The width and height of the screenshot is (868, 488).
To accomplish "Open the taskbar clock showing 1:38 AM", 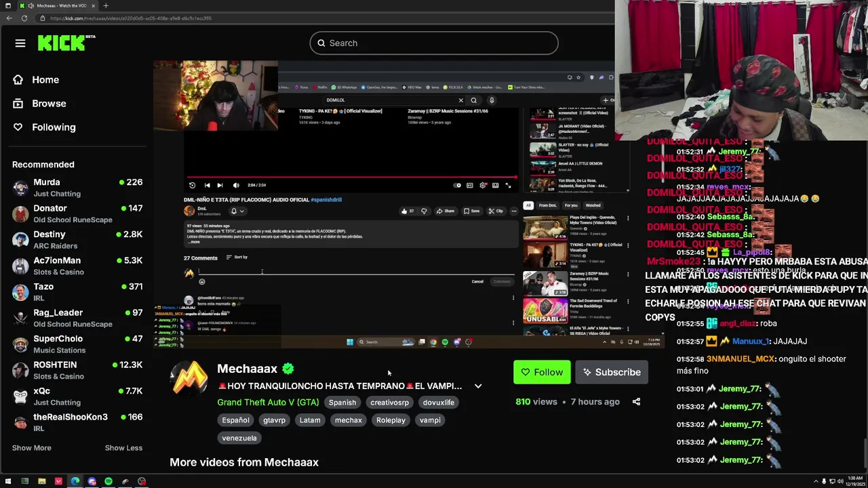I will (x=855, y=481).
